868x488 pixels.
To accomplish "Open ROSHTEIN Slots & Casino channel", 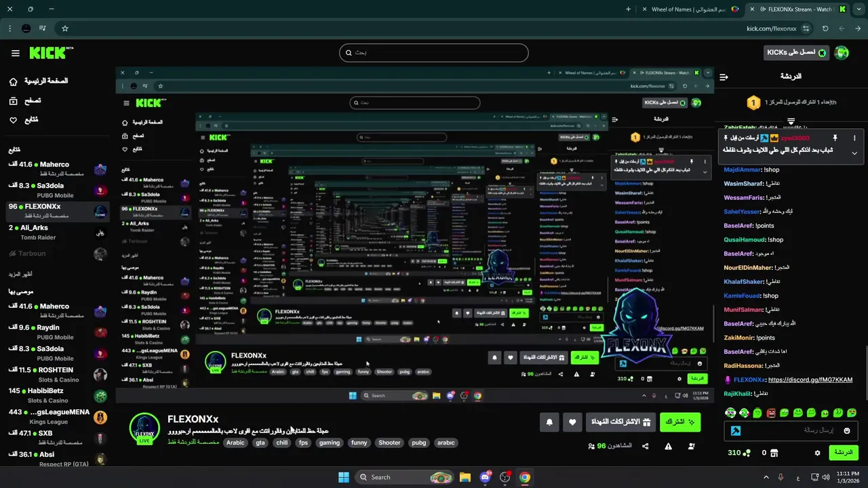I will (57, 374).
